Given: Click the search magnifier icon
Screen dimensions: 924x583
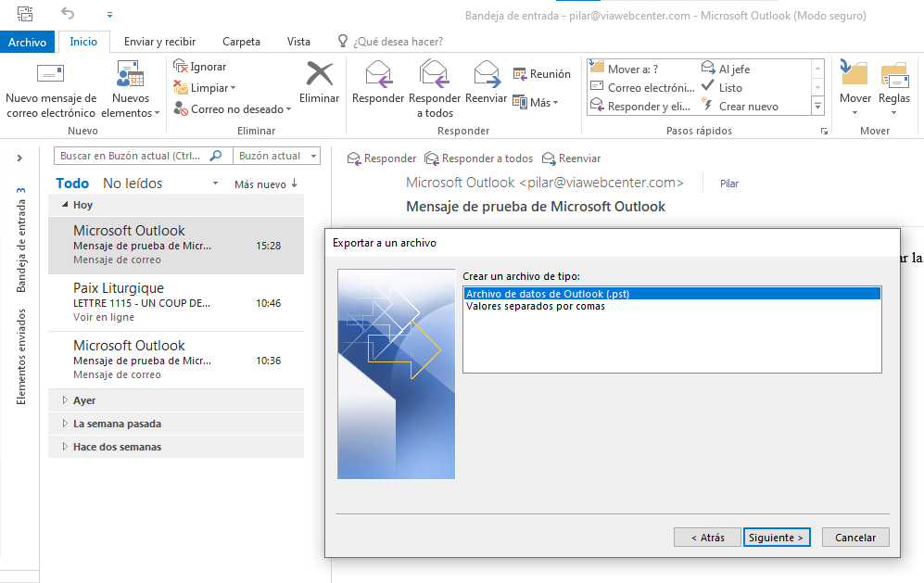Looking at the screenshot, I should coord(216,156).
